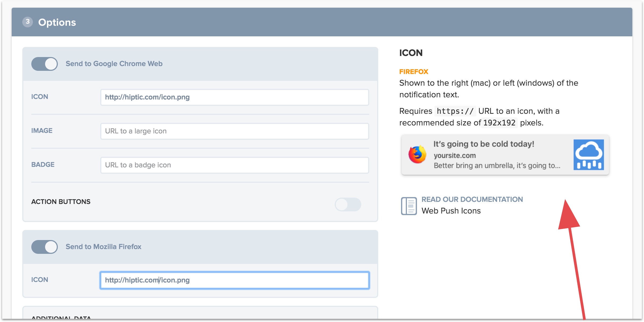Click the BADGE icon URL field
Viewport: 644px width, 322px height.
[x=235, y=165]
